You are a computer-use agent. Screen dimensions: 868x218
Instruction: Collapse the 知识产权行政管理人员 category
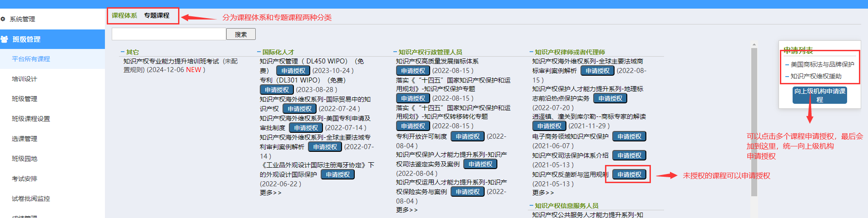395,52
